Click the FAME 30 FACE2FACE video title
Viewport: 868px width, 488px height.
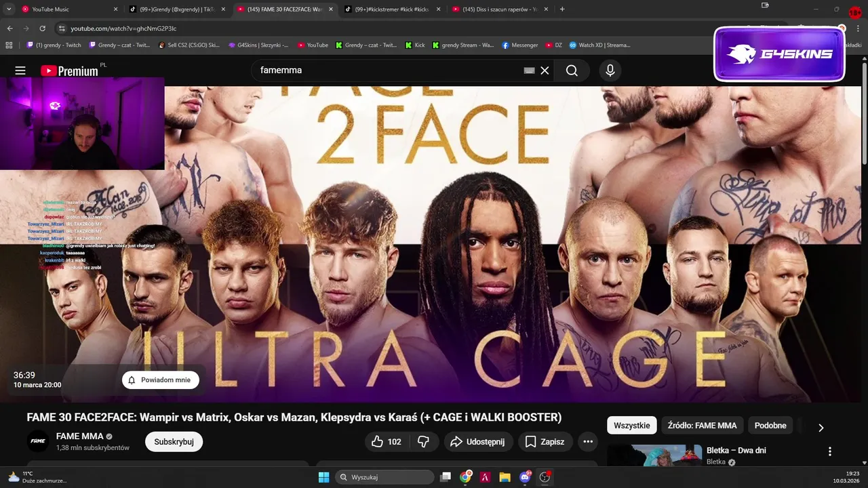tap(294, 418)
